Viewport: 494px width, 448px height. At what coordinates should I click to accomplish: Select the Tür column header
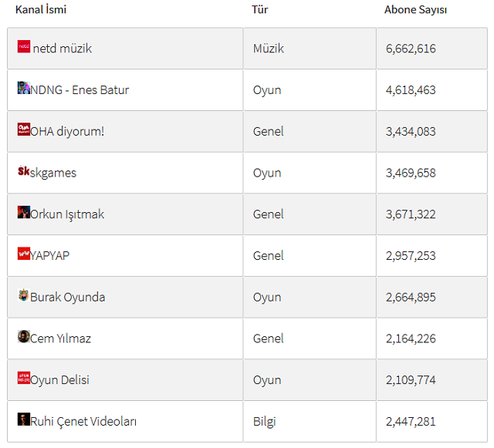pos(259,9)
